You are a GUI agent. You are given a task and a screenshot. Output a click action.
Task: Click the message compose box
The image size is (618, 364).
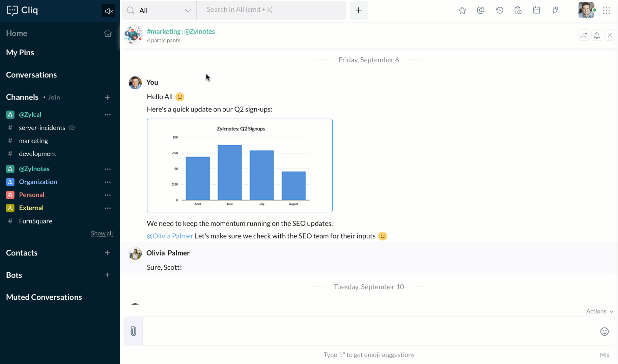tap(370, 331)
